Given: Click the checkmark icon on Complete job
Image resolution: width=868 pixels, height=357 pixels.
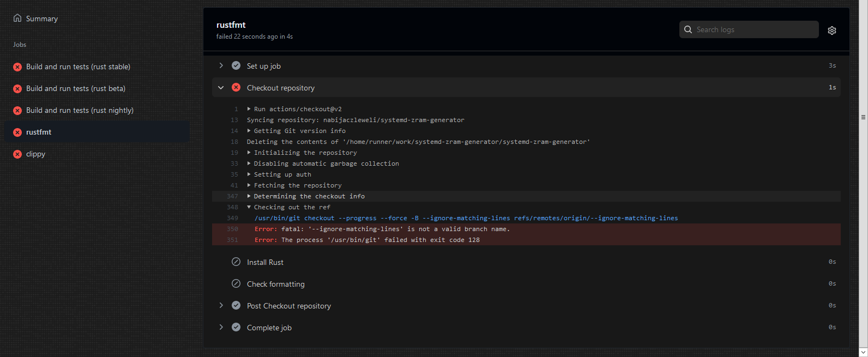Looking at the screenshot, I should pyautogui.click(x=236, y=327).
